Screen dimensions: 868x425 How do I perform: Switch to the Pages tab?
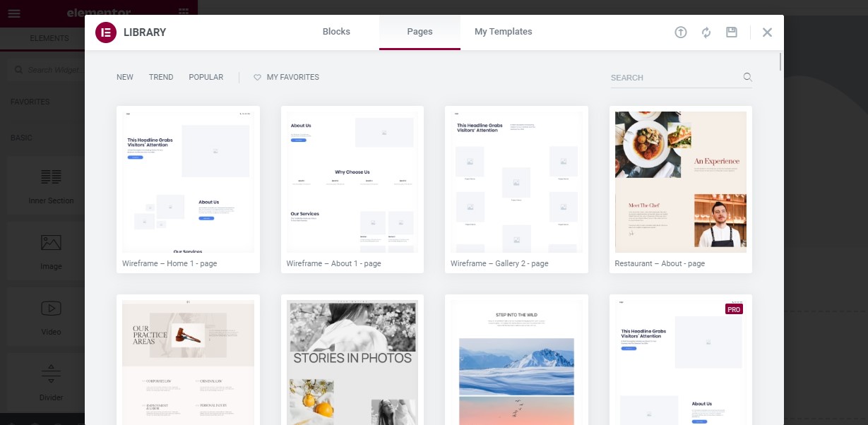tap(420, 32)
